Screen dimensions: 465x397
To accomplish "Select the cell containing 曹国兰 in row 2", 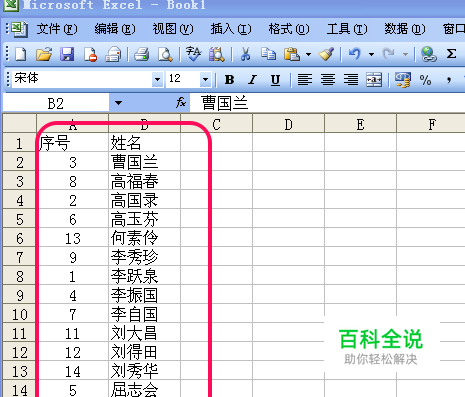I will [x=144, y=162].
